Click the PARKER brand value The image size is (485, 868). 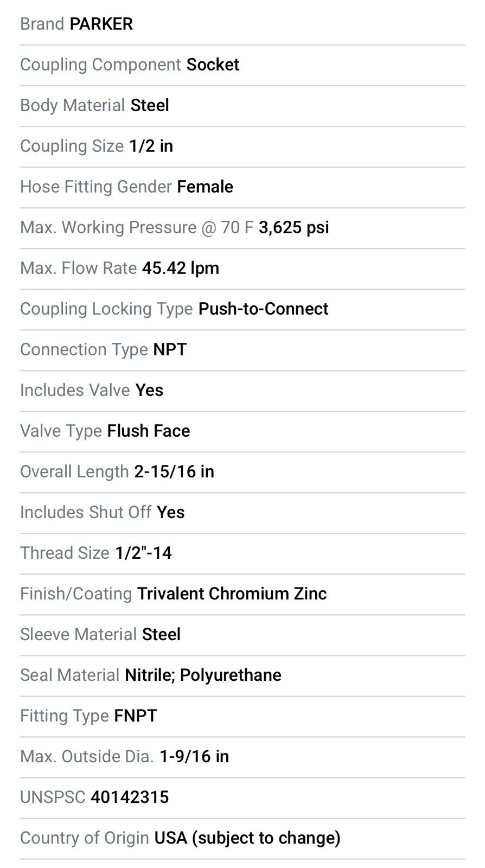(101, 24)
